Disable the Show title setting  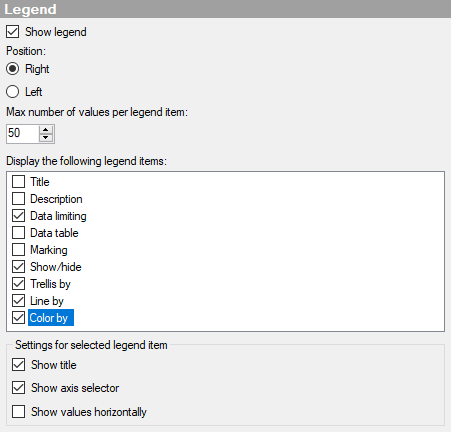click(18, 365)
